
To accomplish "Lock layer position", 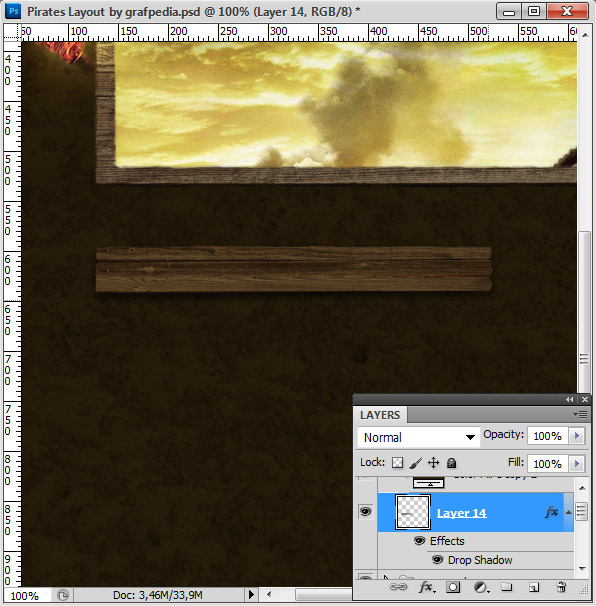I will (x=434, y=463).
